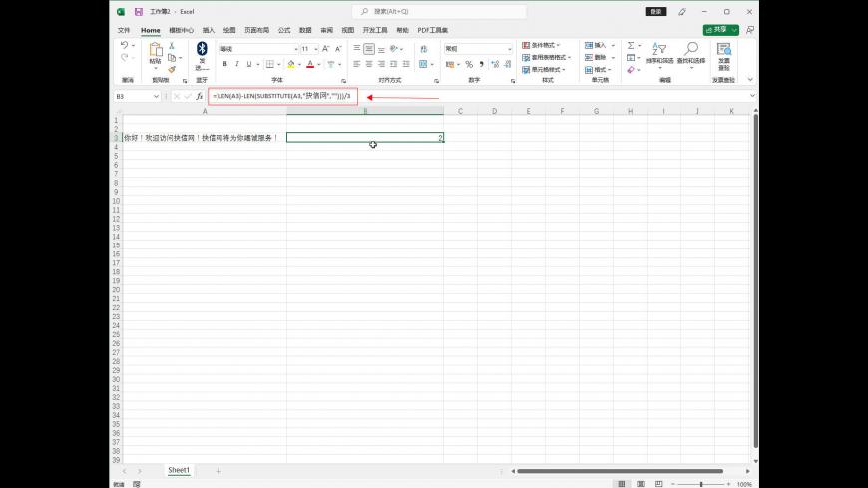Switch to the 插入 (Insert) ribbon tab
This screenshot has width=868, height=488.
click(x=209, y=30)
